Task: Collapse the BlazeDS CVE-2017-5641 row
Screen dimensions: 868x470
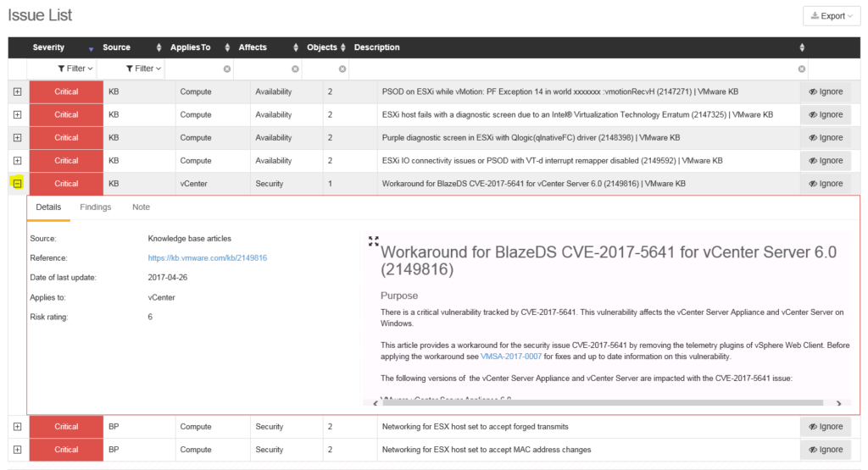Action: pyautogui.click(x=17, y=184)
